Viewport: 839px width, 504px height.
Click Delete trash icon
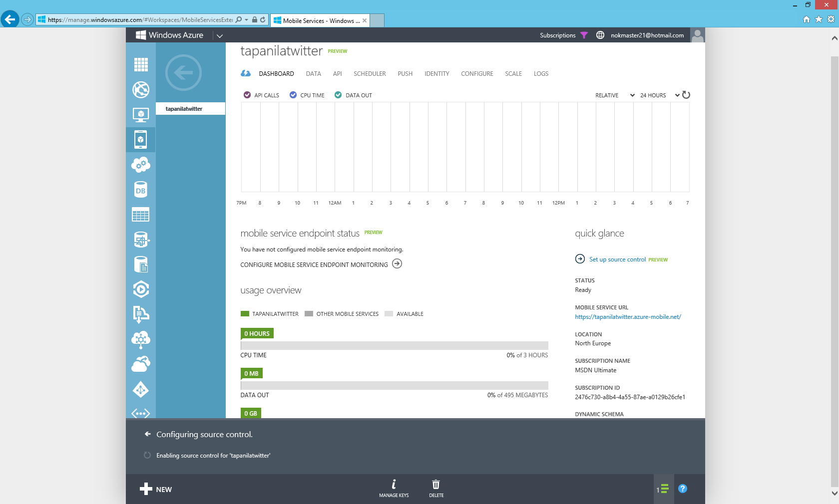tap(436, 489)
